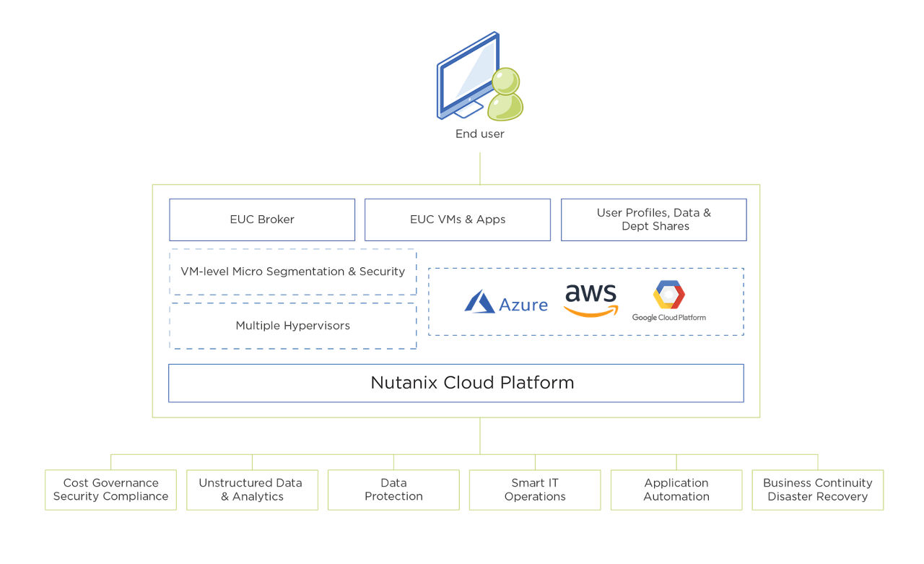Viewport: 924px width, 564px height.
Task: Toggle the VM-level Micro Segmentation & Security option
Action: pos(292,272)
